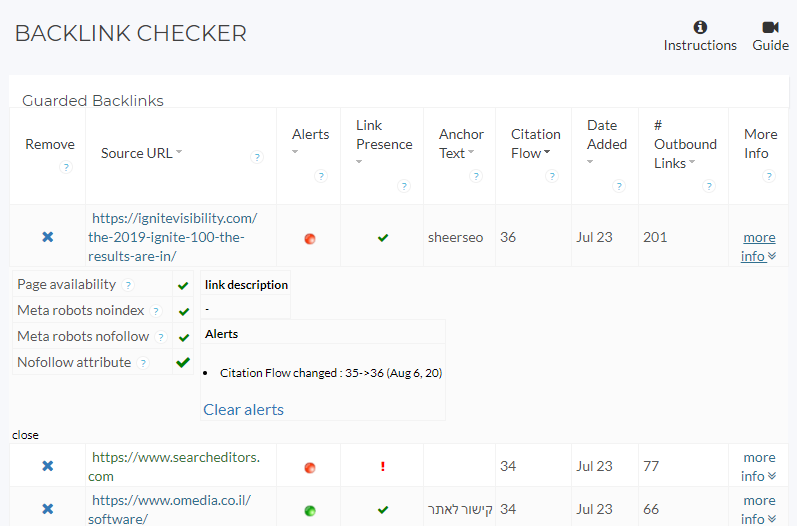The image size is (797, 526).
Task: Click the red alert dot for ignitevisibility.com
Action: click(x=310, y=238)
